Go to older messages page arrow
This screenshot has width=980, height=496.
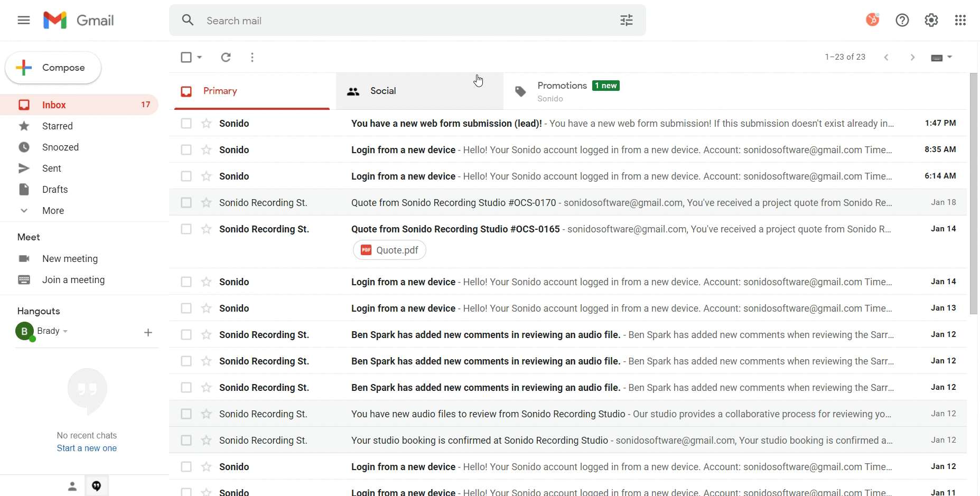point(912,57)
